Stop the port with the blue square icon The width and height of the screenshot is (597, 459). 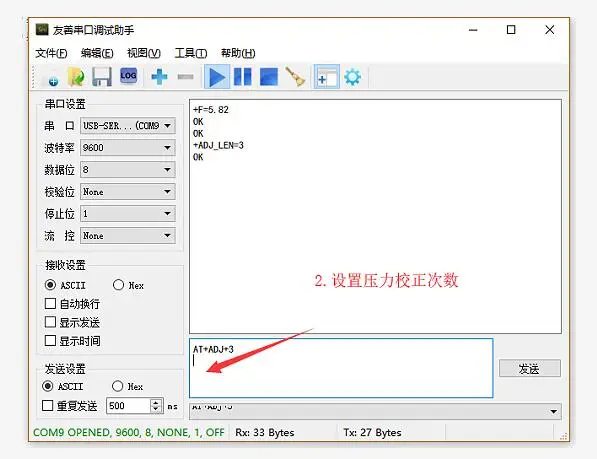click(x=269, y=77)
